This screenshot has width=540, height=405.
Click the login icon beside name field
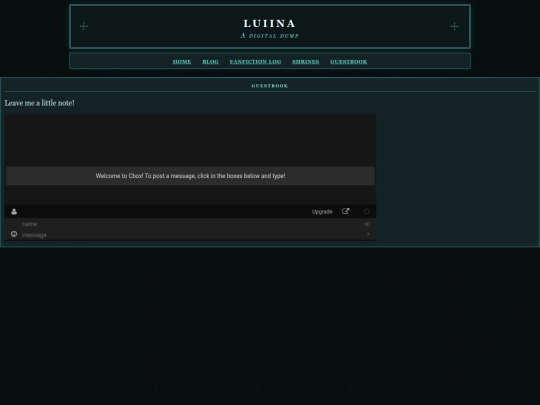(367, 224)
